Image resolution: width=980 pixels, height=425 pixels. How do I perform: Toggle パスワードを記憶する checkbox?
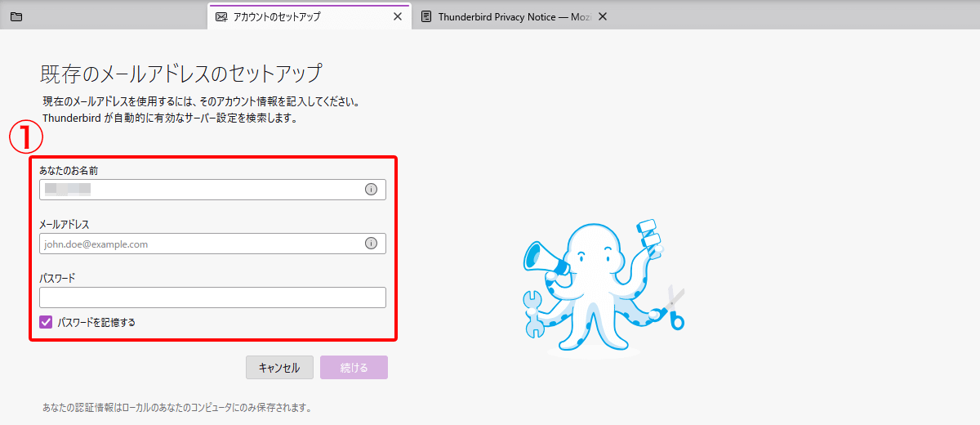pyautogui.click(x=46, y=322)
